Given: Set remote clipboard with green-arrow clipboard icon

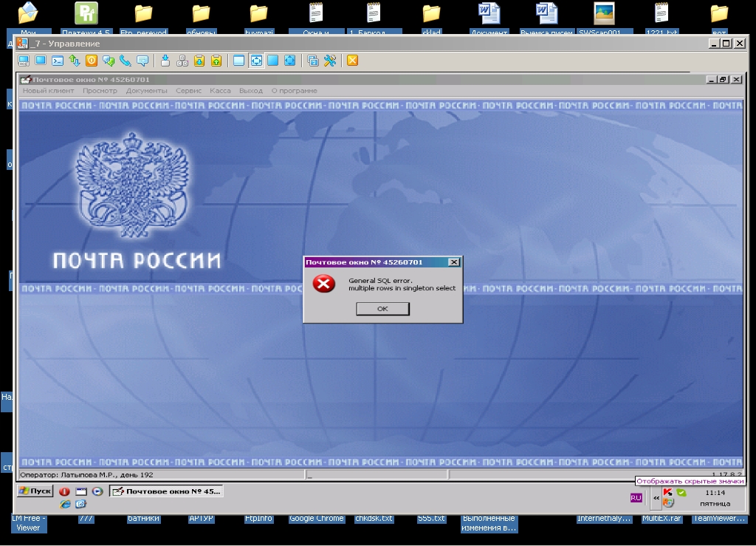Looking at the screenshot, I should 216,61.
